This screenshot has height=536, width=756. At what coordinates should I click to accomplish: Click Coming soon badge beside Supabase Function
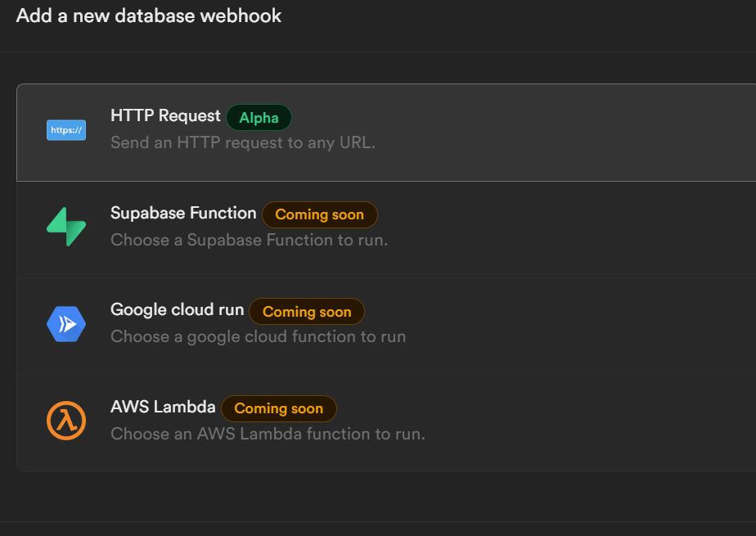tap(319, 215)
